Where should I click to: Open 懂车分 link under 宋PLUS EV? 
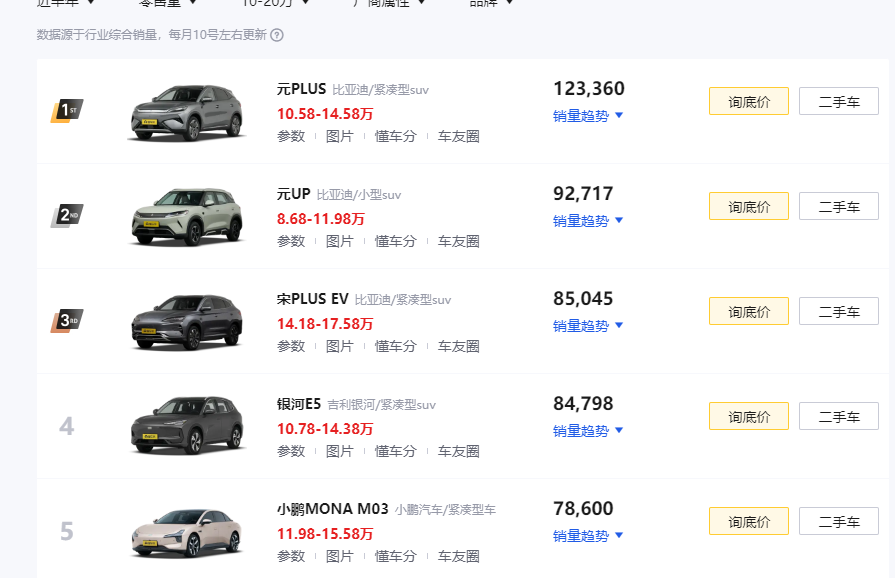click(x=395, y=346)
